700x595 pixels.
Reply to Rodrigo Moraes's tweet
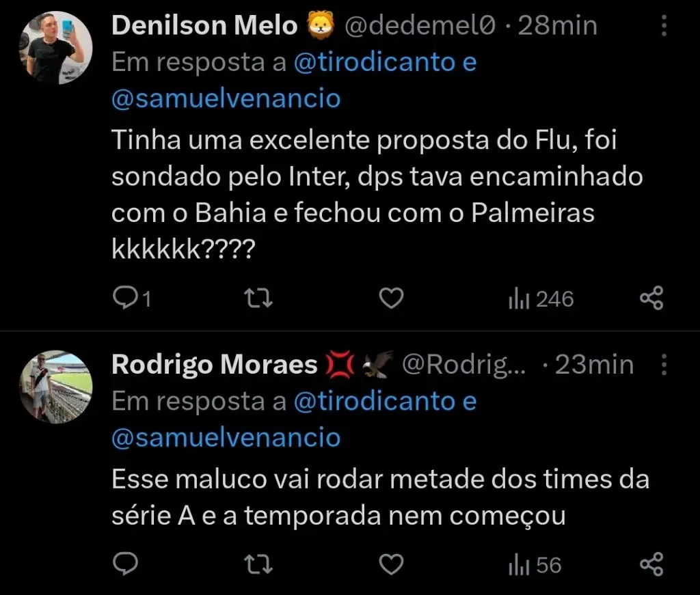point(125,565)
